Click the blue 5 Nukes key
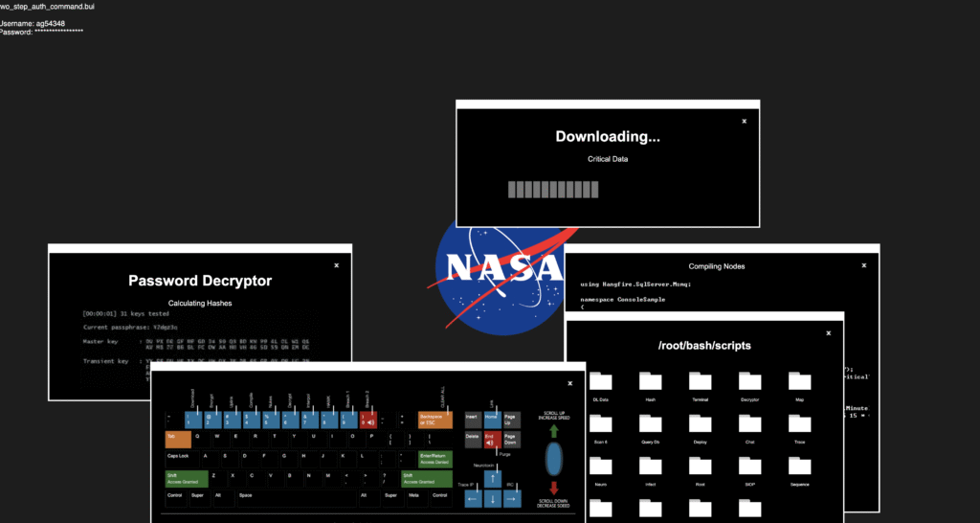This screenshot has height=523, width=980. point(271,420)
